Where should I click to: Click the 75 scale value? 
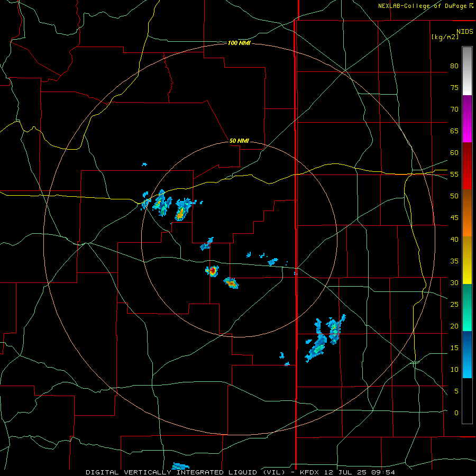454,87
